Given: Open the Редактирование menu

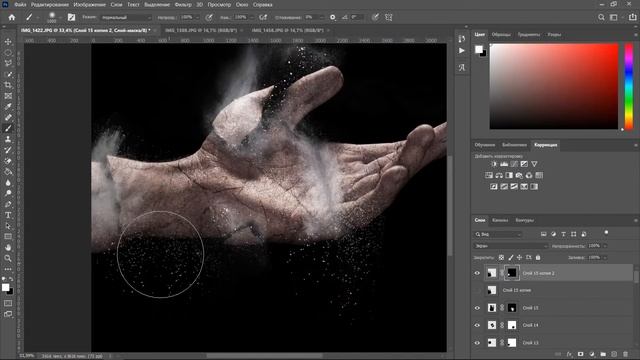Looking at the screenshot, I should coord(50,5).
